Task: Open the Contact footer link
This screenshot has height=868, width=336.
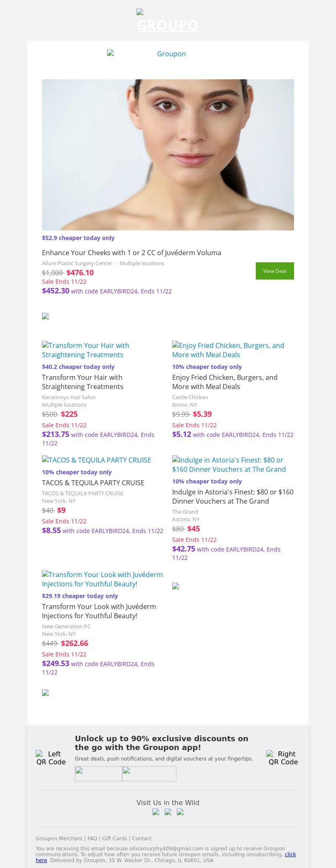Action: click(142, 838)
